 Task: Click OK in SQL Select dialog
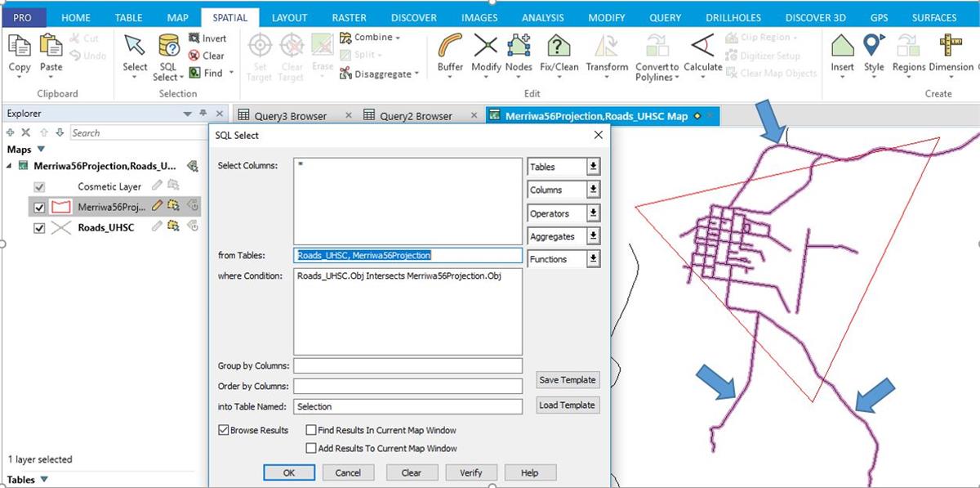pos(289,472)
